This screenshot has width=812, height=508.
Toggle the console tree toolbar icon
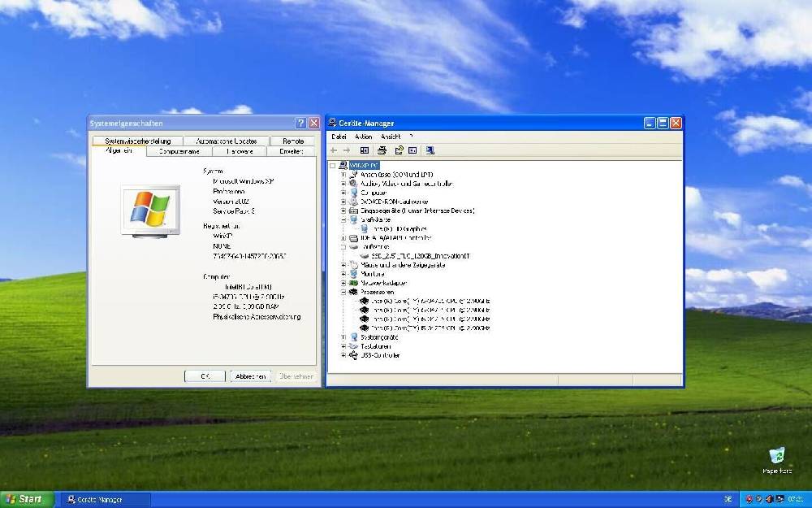pyautogui.click(x=365, y=150)
